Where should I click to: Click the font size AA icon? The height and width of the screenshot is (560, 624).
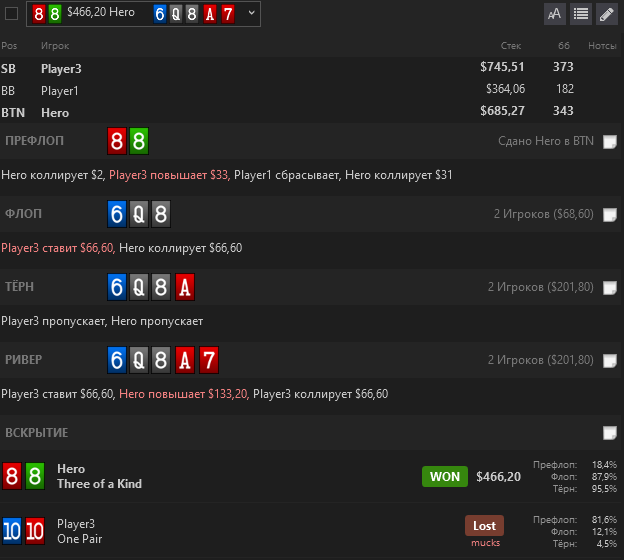click(555, 14)
